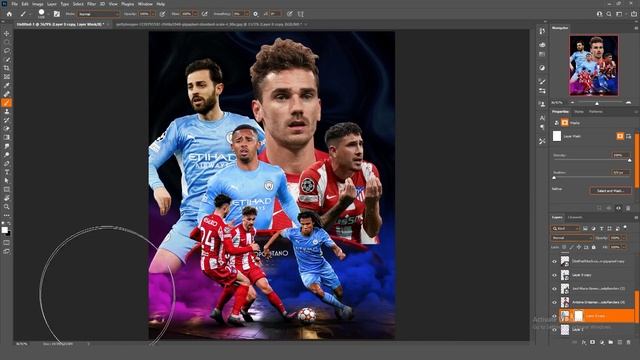
Task: Select the Eyedropper tool
Action: [7, 85]
